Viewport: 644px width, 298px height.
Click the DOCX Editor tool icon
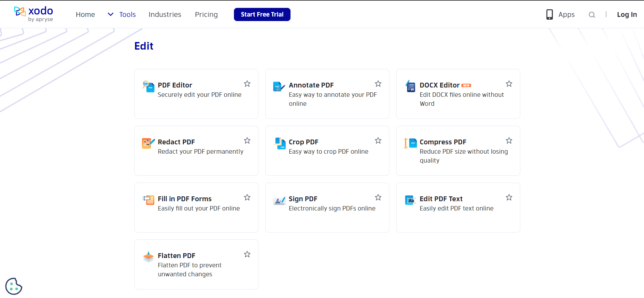pyautogui.click(x=410, y=86)
